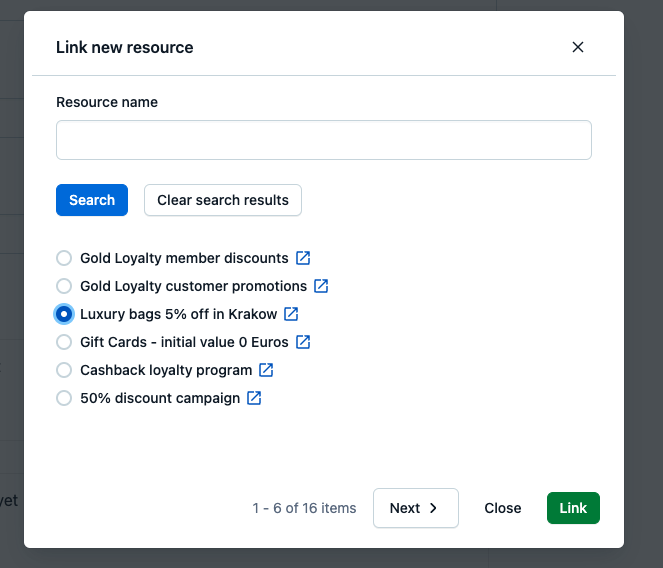
Task: Open external link for 50% discount campaign
Action: [x=254, y=398]
